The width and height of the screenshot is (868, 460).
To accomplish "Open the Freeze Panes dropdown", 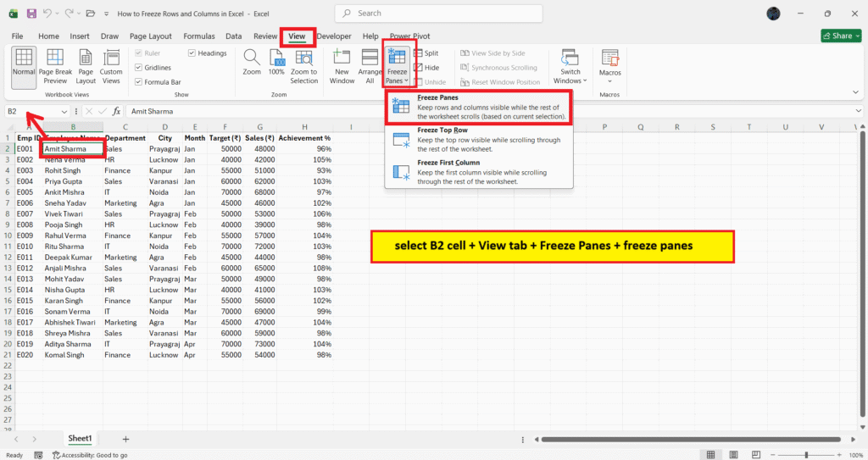I will 397,66.
